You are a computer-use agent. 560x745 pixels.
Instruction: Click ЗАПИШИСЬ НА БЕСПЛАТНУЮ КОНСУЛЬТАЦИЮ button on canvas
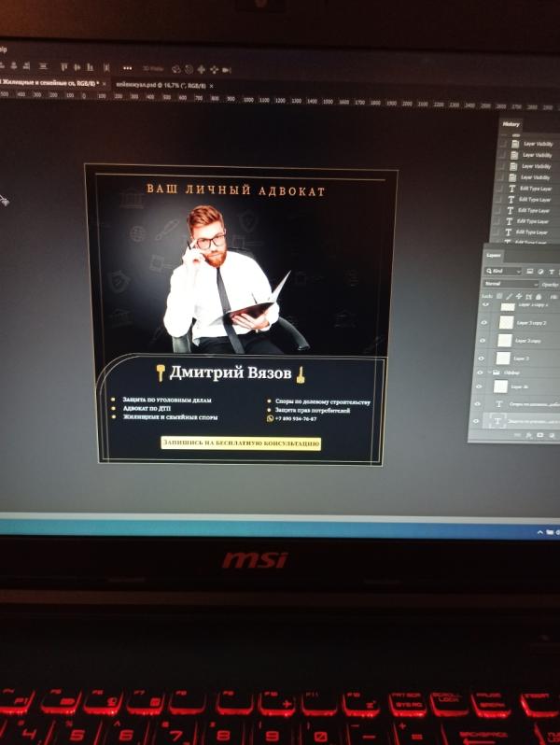pyautogui.click(x=242, y=443)
